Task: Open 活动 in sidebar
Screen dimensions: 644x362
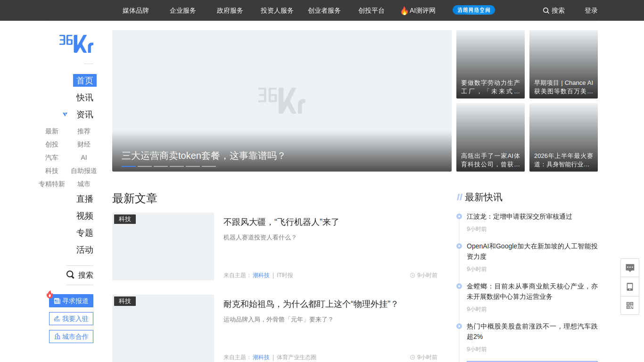Action: click(85, 250)
